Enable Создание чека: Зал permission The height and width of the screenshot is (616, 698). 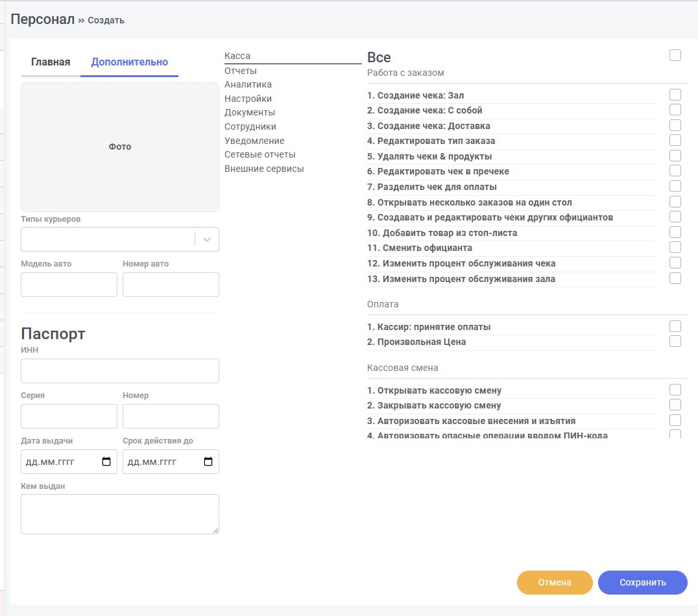tap(675, 95)
